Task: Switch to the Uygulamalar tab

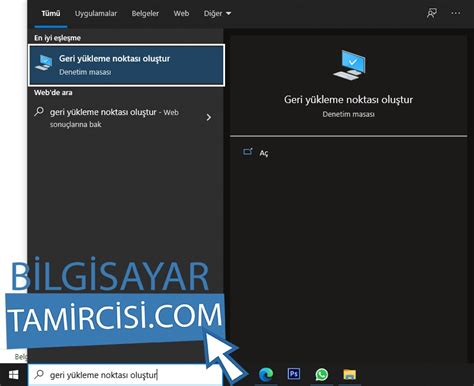Action: pyautogui.click(x=96, y=13)
